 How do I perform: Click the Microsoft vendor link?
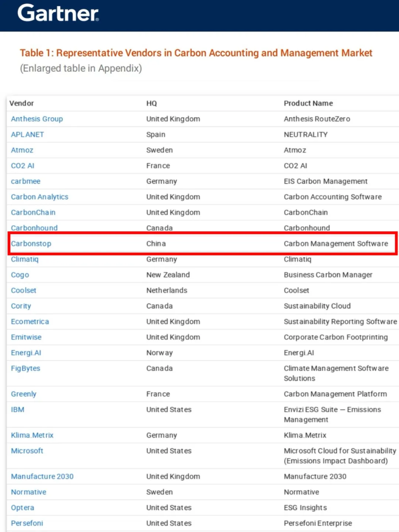[27, 451]
